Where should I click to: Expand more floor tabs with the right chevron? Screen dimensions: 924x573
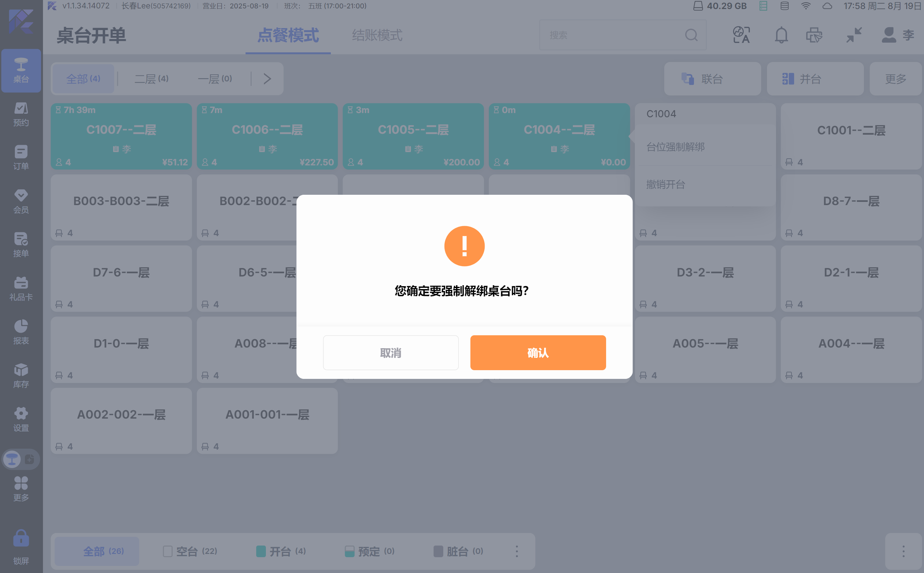coord(267,79)
